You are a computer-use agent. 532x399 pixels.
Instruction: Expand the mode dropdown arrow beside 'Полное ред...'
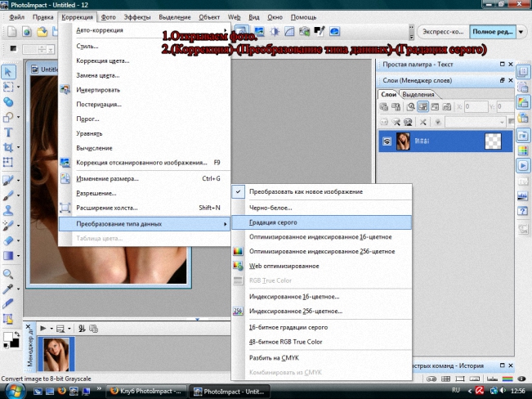521,32
